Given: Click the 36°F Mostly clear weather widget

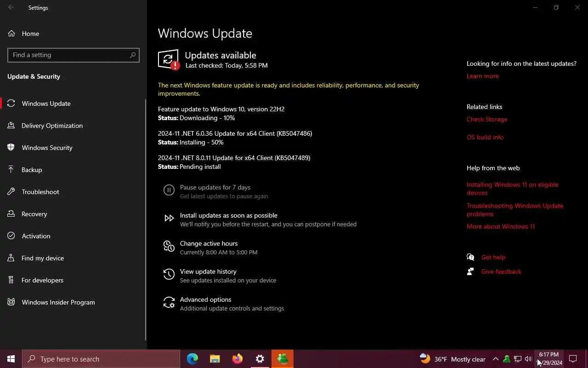Looking at the screenshot, I should coord(452,359).
